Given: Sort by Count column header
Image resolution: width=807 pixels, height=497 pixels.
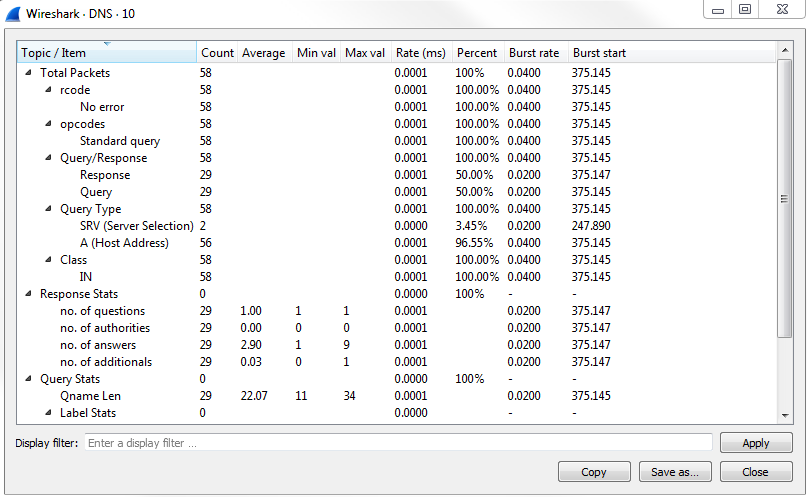Looking at the screenshot, I should 217,52.
